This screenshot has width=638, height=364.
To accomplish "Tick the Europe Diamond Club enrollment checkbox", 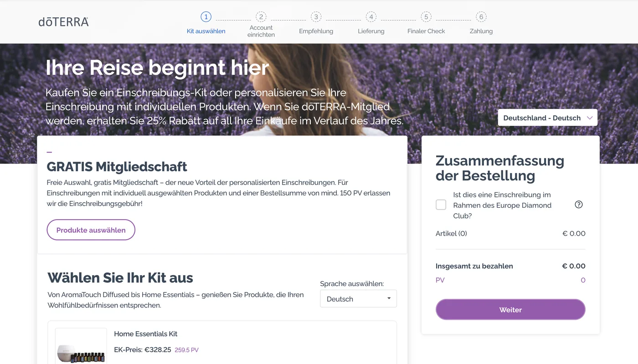I will pos(441,205).
